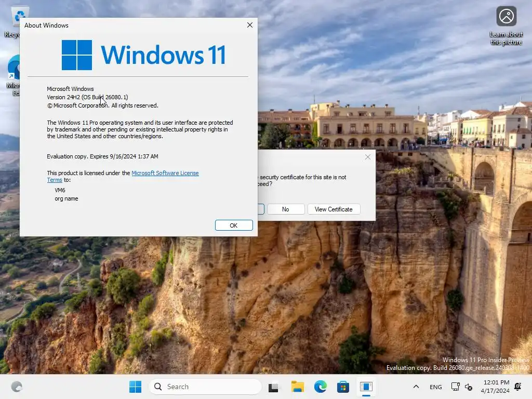This screenshot has height=399, width=532.
Task: Click the Evaluation copy expiry text
Action: pyautogui.click(x=102, y=156)
